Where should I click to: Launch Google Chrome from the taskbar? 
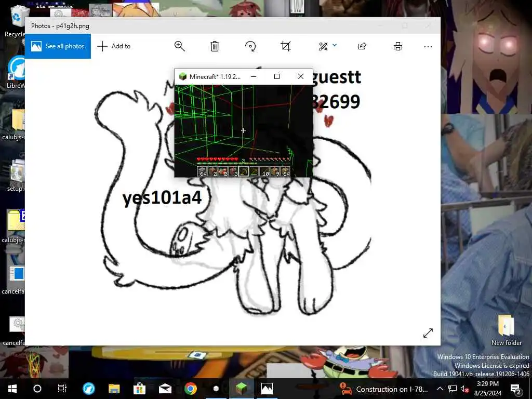pyautogui.click(x=190, y=389)
